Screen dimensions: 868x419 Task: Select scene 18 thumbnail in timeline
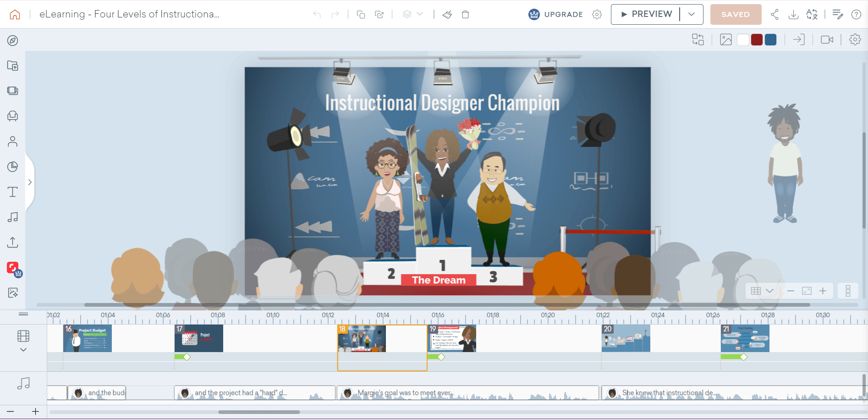[362, 339]
